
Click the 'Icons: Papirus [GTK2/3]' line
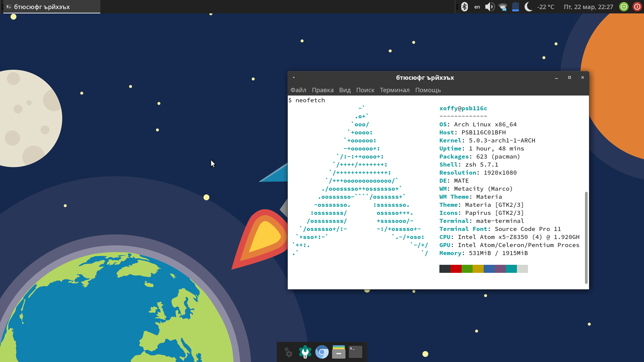(x=482, y=213)
